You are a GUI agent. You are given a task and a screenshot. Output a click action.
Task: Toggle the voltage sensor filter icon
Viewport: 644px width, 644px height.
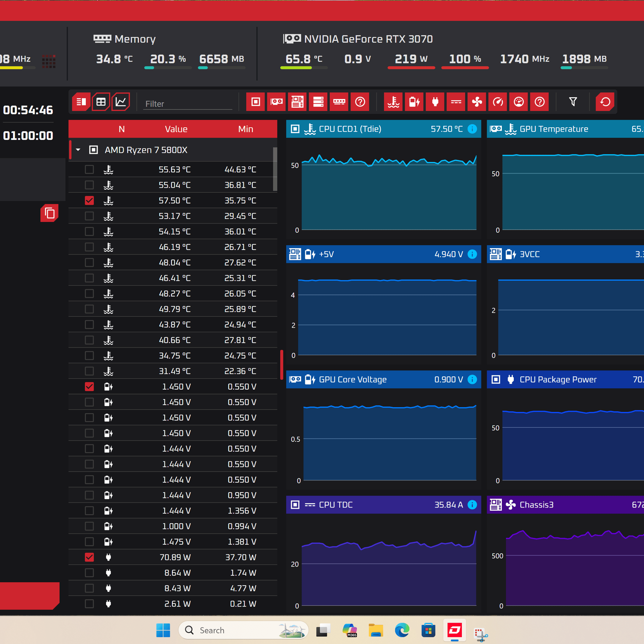[414, 102]
